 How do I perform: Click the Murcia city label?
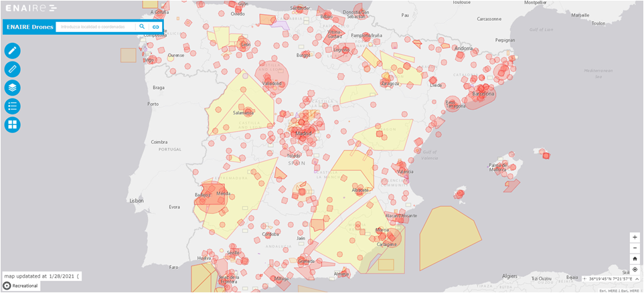pos(382,230)
